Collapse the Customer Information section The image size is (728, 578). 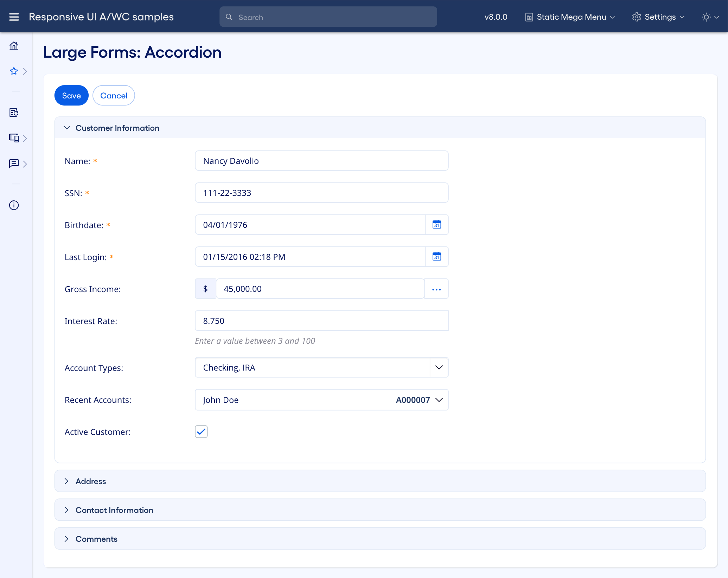(67, 128)
